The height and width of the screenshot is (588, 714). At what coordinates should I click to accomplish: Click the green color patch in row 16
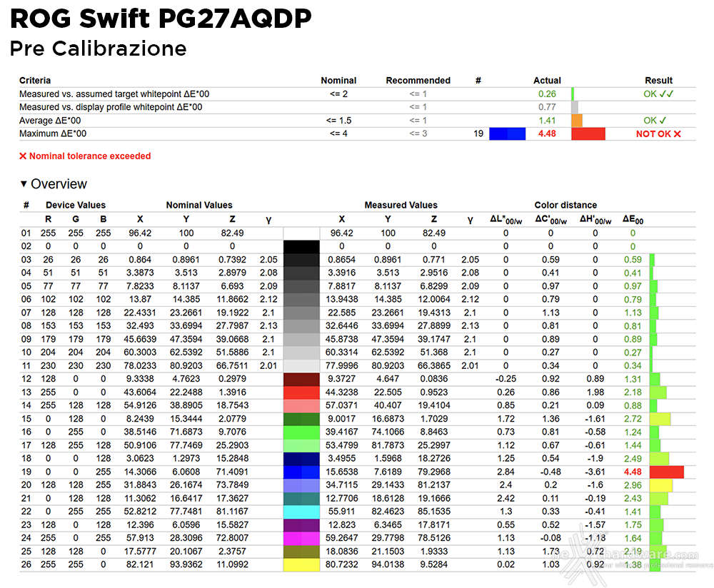(x=301, y=432)
